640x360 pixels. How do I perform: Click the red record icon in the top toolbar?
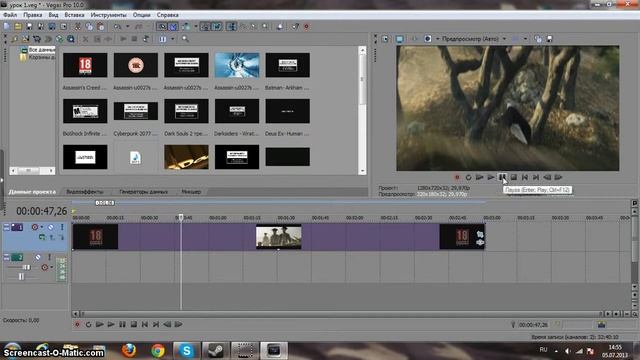307,27
